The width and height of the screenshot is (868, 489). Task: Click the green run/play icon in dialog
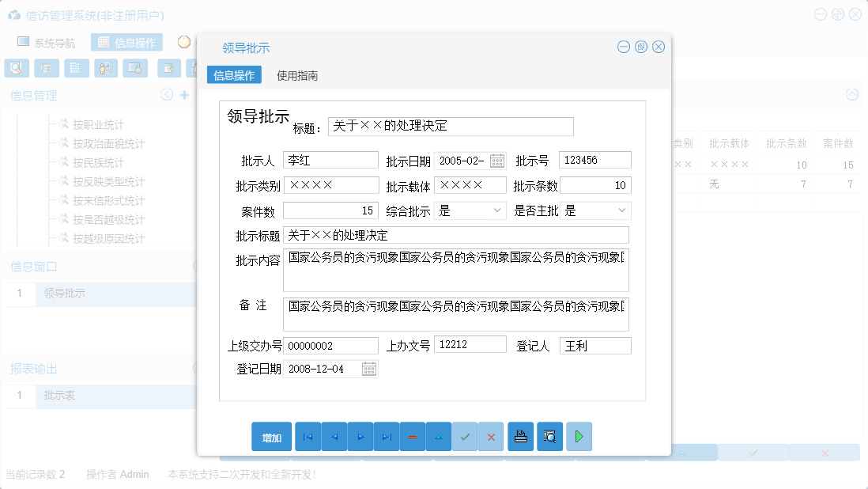(x=579, y=436)
